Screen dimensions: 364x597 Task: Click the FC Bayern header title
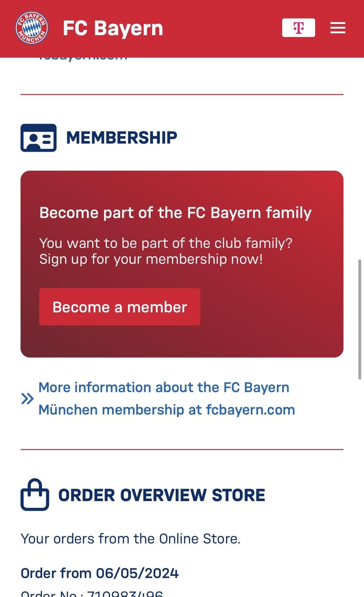coord(113,28)
